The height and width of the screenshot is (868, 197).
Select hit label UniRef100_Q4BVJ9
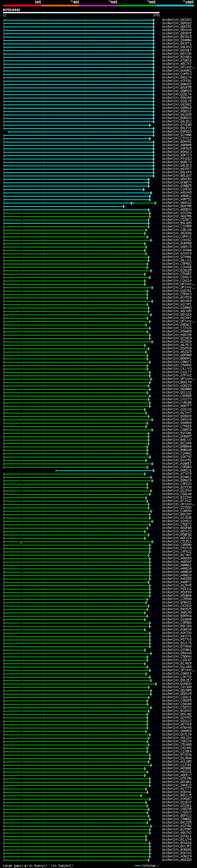point(177,247)
